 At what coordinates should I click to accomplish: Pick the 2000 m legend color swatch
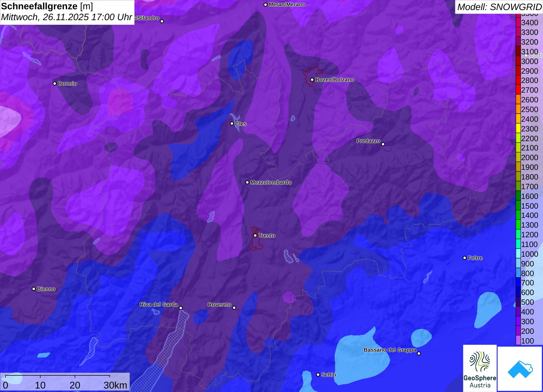(518, 157)
